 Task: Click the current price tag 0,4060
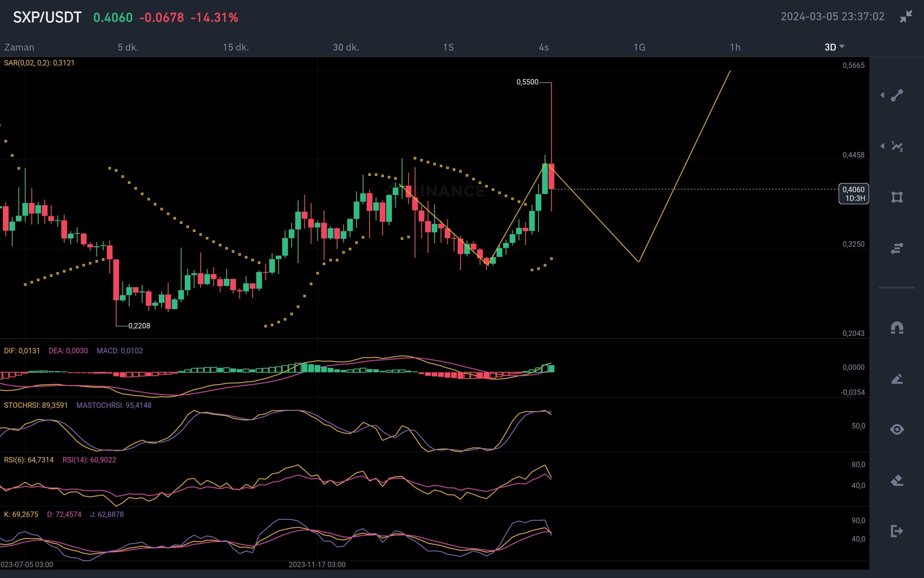853,194
